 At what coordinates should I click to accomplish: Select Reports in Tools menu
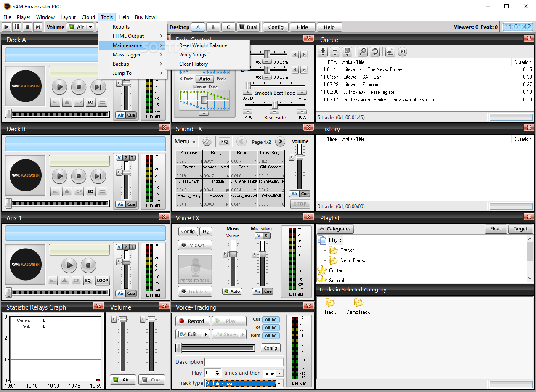[x=133, y=27]
